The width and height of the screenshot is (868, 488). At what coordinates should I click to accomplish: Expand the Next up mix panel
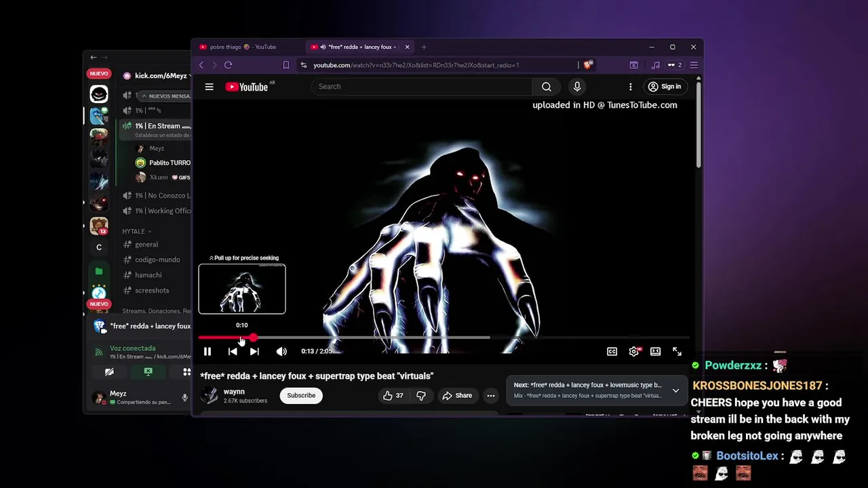point(675,390)
